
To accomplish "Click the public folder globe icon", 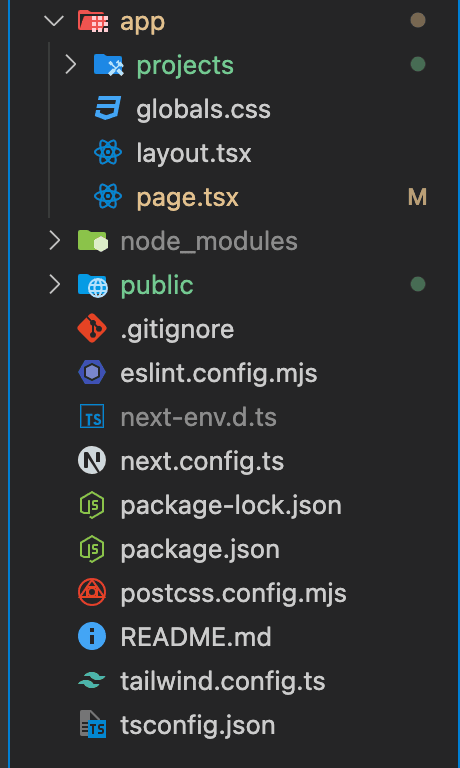I will tap(93, 285).
